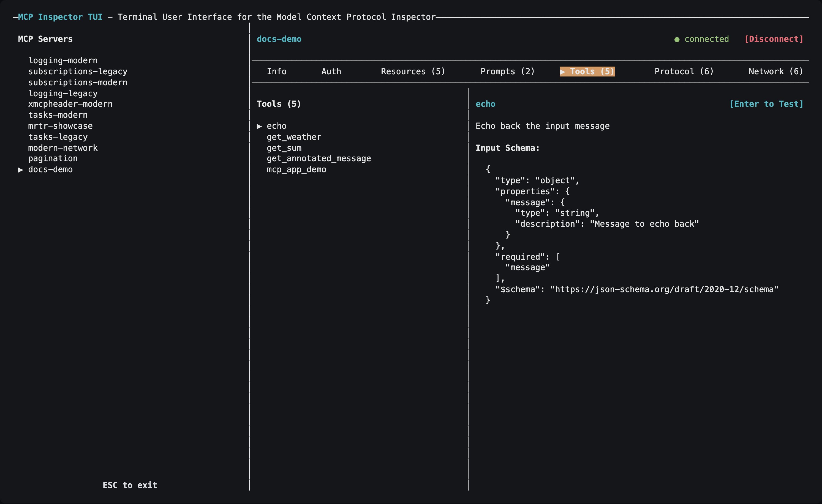
Task: Select the subscriptions-modern server
Action: point(78,82)
